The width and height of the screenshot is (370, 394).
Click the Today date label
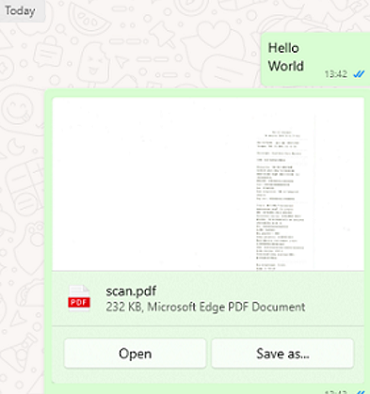coord(20,11)
